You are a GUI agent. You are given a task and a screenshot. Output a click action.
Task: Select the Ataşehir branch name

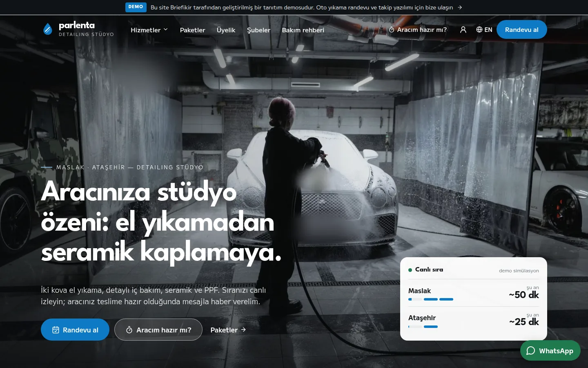coord(422,318)
